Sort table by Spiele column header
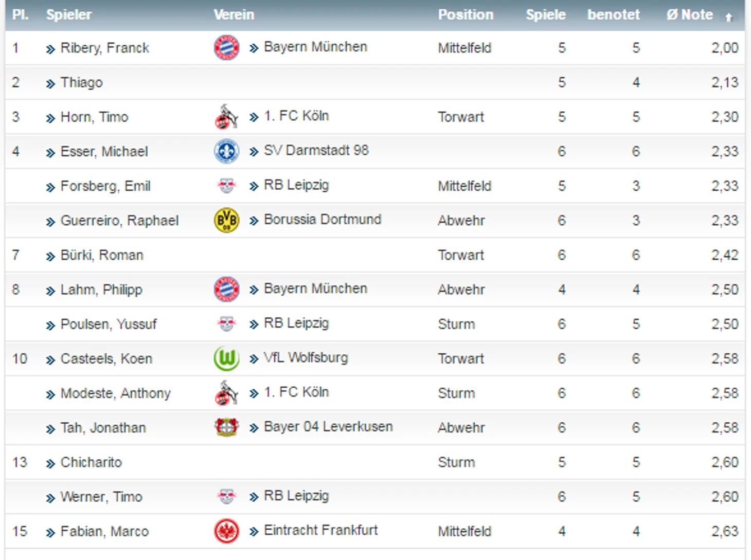This screenshot has width=751, height=560. [x=545, y=15]
